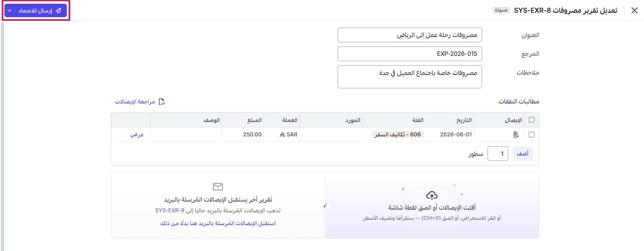The height and width of the screenshot is (251, 644).
Task: Click the paper plane send icon
Action: [58, 11]
